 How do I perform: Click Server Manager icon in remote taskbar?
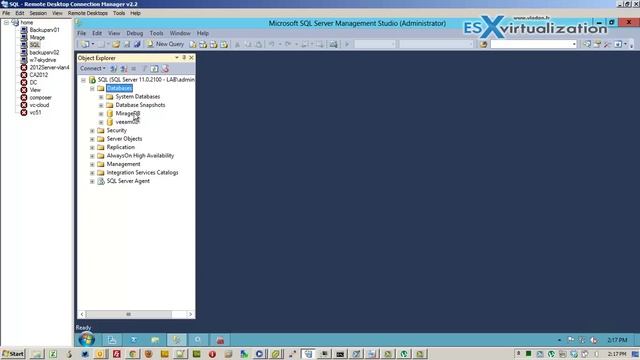click(111, 340)
